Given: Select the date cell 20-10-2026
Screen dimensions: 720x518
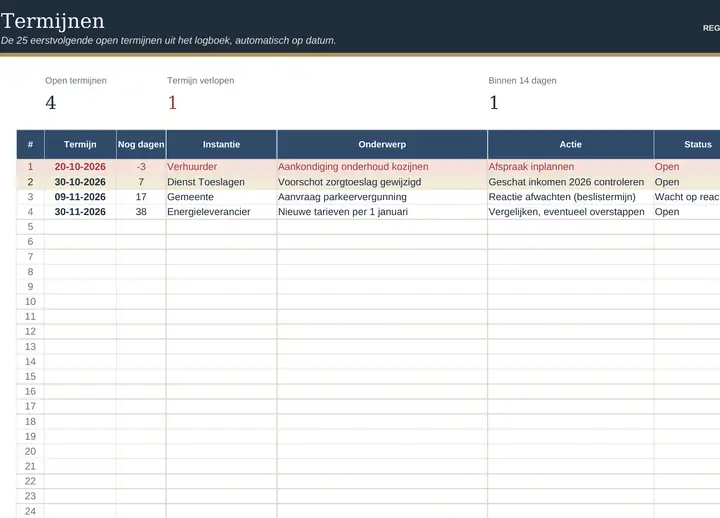Looking at the screenshot, I should [80, 167].
